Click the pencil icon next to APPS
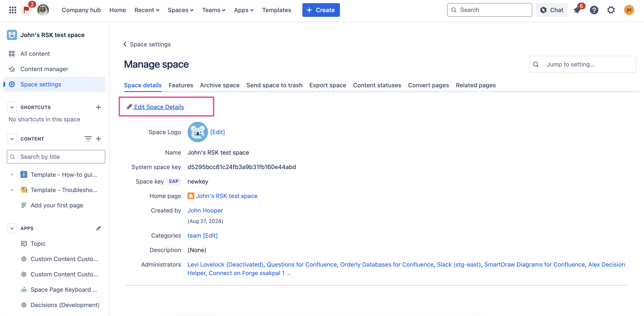This screenshot has width=644, height=316. (98, 228)
